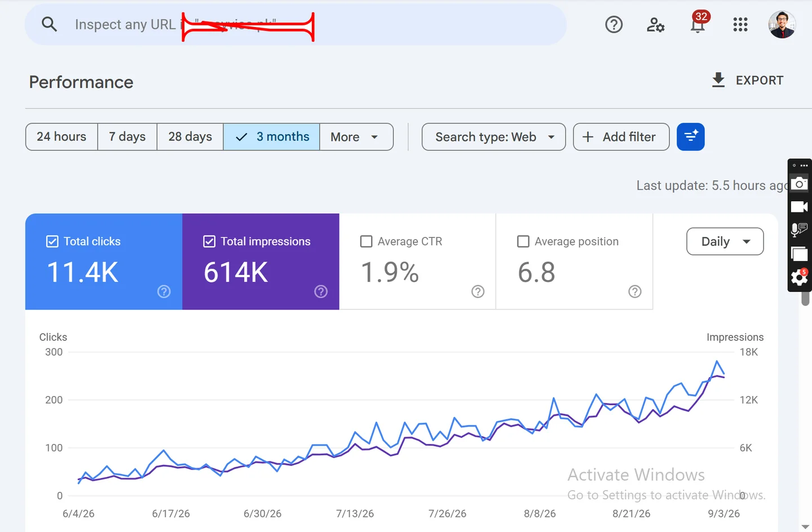Focus the Inspect any URL search field
The height and width of the screenshot is (532, 812).
tap(295, 25)
